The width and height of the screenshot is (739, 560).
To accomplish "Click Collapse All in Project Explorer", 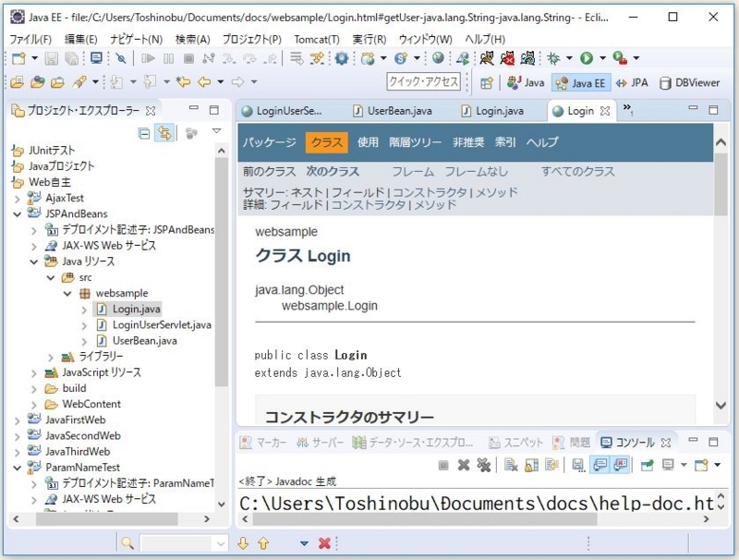I will 144,134.
